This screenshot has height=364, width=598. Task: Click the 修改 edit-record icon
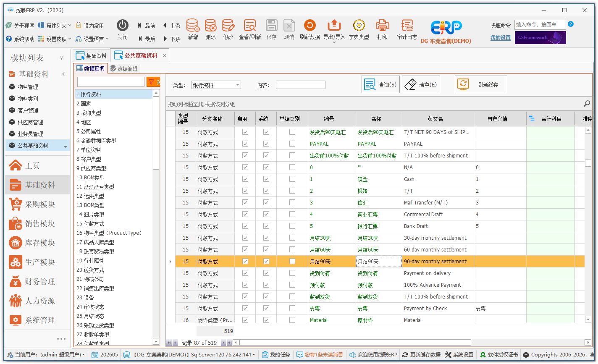[228, 25]
